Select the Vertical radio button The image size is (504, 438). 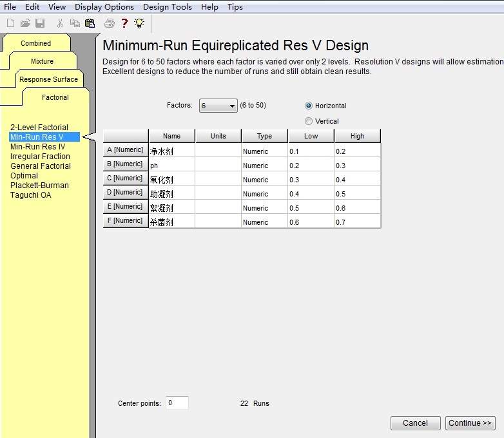309,121
